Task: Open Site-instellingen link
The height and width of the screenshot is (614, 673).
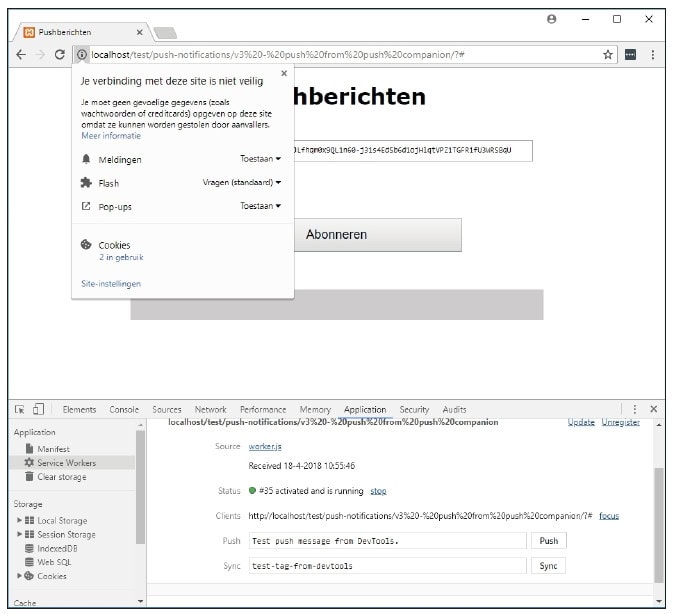Action: 111,284
